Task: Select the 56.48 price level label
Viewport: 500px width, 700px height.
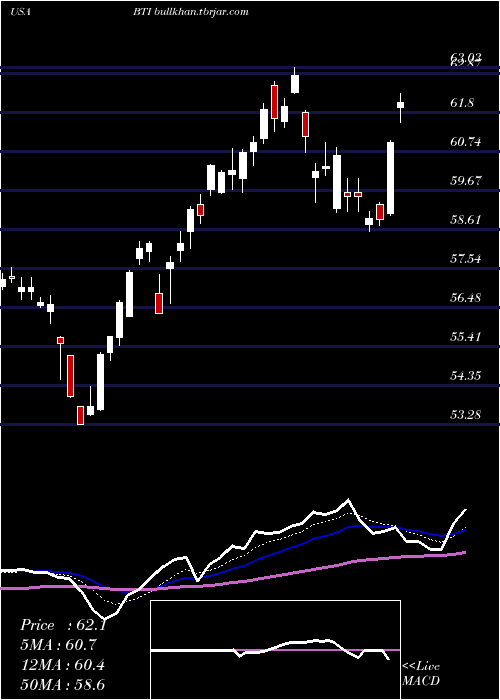Action: pos(466,297)
